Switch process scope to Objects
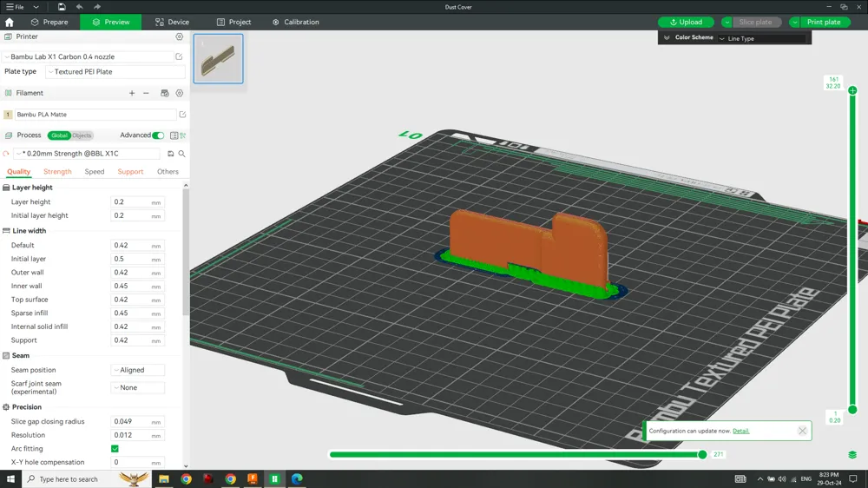Viewport: 868px width, 488px height. pyautogui.click(x=82, y=135)
